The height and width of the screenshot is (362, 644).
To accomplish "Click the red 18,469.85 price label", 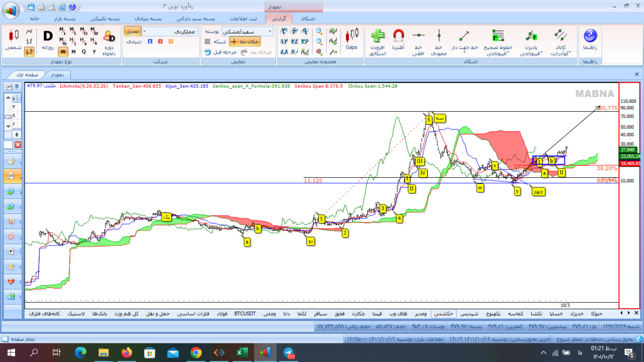I will [x=629, y=164].
